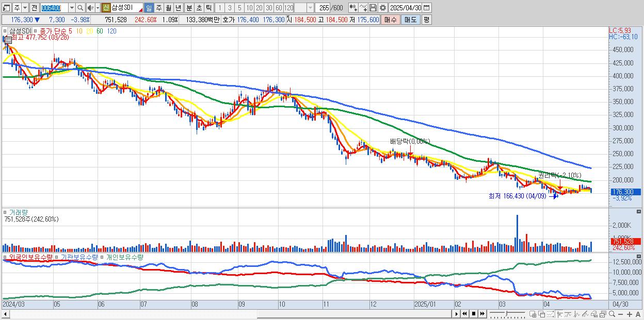Image resolution: width=644 pixels, height=320 pixels.
Task: Click the crosshair axis tool icon at bottom
Action: click(559, 314)
